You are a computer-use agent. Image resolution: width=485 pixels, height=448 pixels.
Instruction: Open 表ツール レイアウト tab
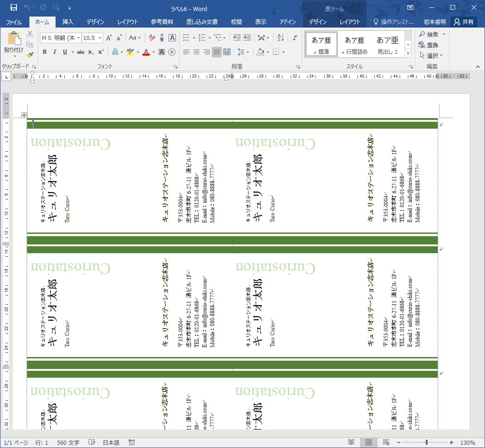[x=350, y=22]
